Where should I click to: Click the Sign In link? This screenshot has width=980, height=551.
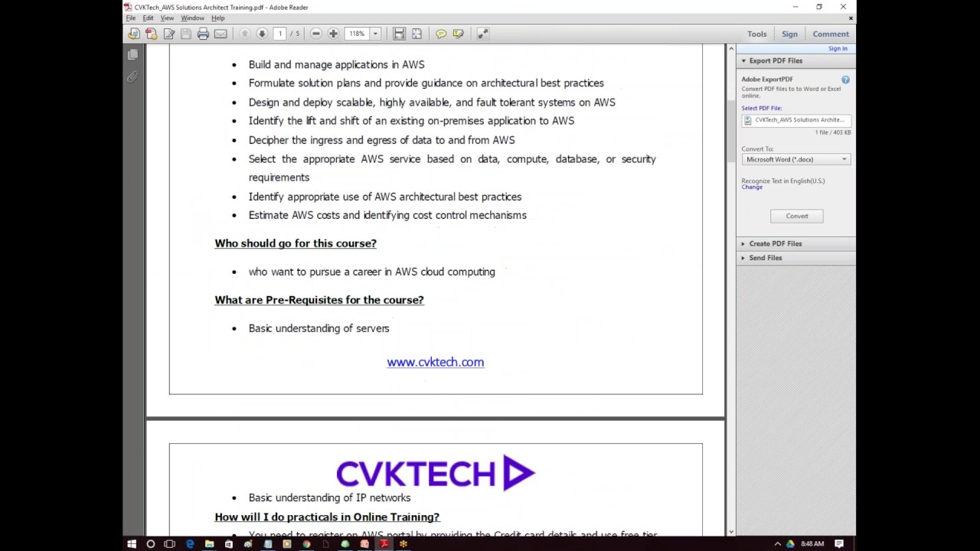pos(838,48)
